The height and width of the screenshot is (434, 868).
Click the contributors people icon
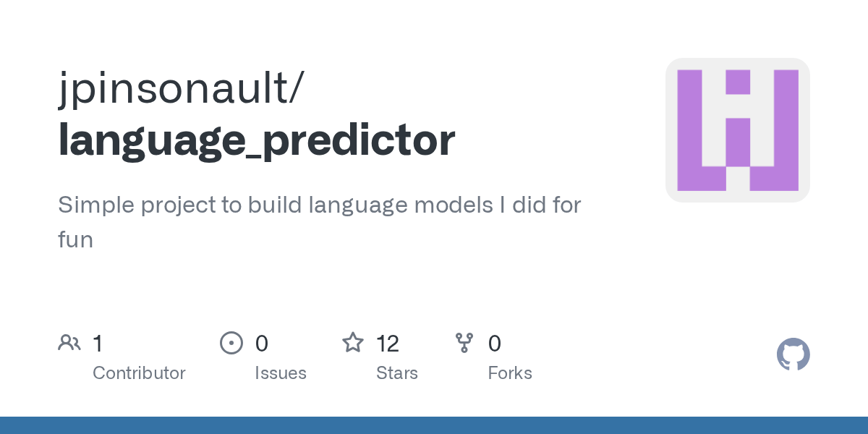[x=69, y=342]
